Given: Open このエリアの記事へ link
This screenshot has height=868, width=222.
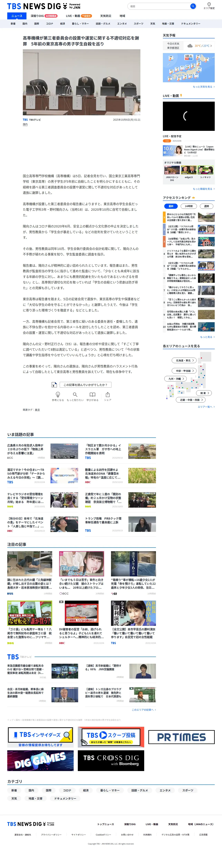Looking at the screenshot, I should click(144, 710).
